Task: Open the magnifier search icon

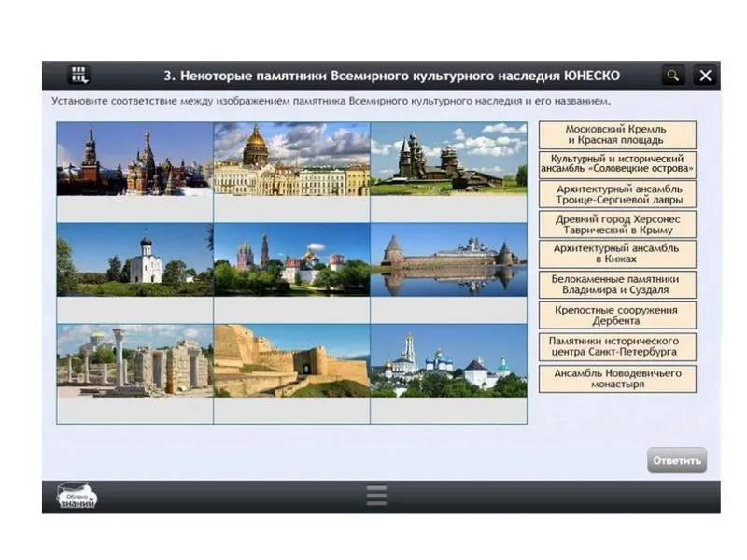Action: (672, 76)
